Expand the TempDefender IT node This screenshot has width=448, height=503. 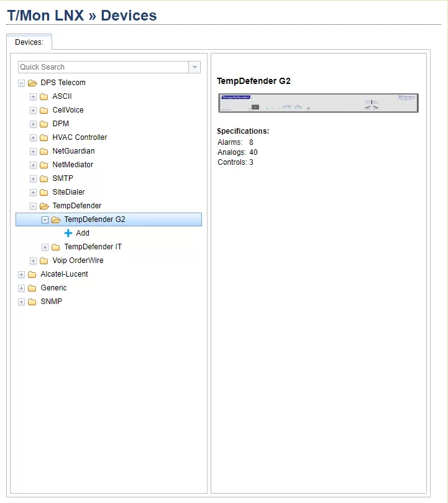[x=45, y=247]
